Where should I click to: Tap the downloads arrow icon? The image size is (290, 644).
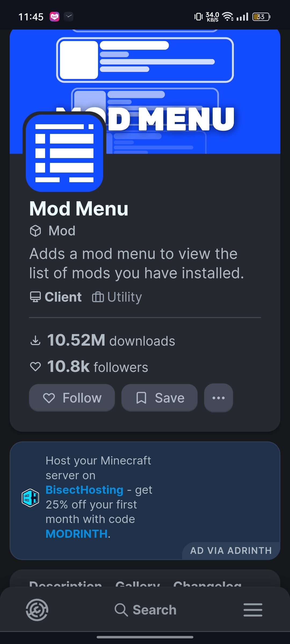[x=35, y=341]
